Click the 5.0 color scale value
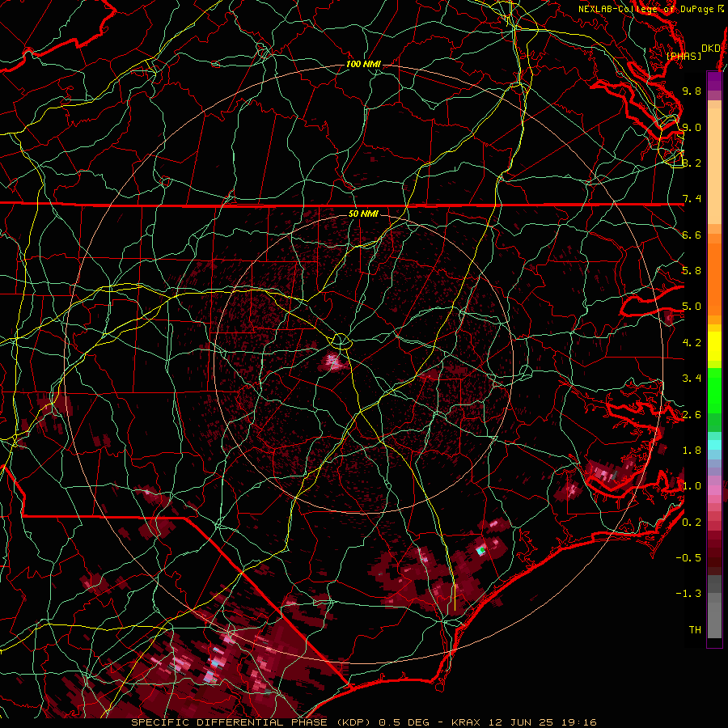 [x=692, y=307]
